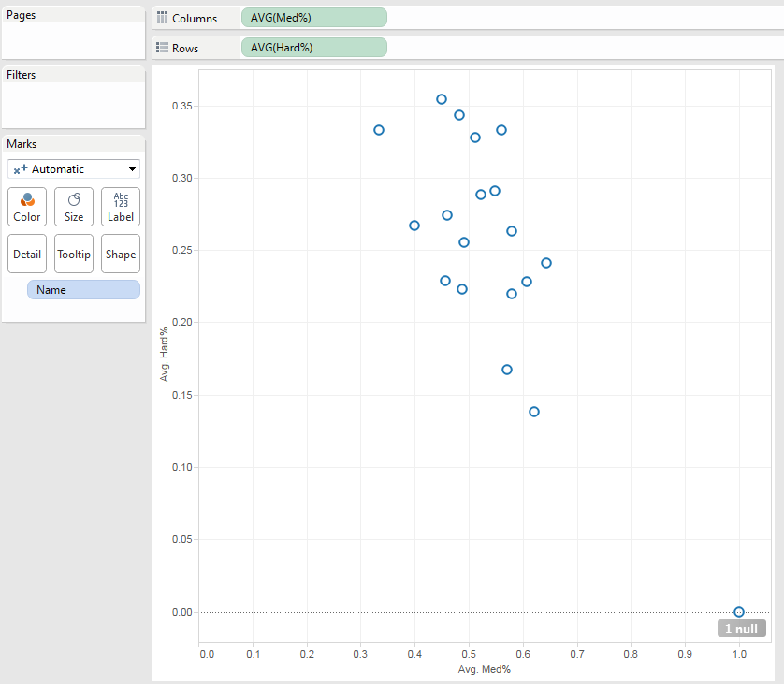The image size is (784, 684).
Task: Click the Avg. Med% axis label
Action: [483, 669]
